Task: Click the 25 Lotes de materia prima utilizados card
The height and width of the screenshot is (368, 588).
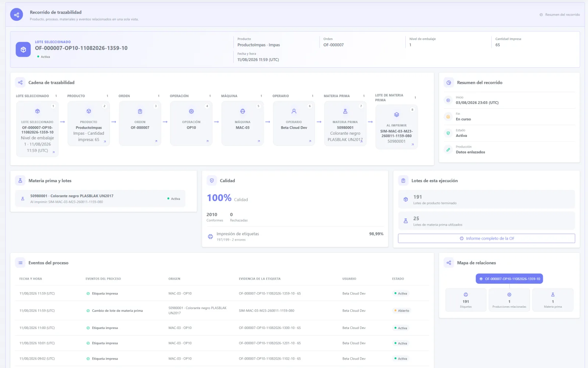Action: (x=487, y=221)
